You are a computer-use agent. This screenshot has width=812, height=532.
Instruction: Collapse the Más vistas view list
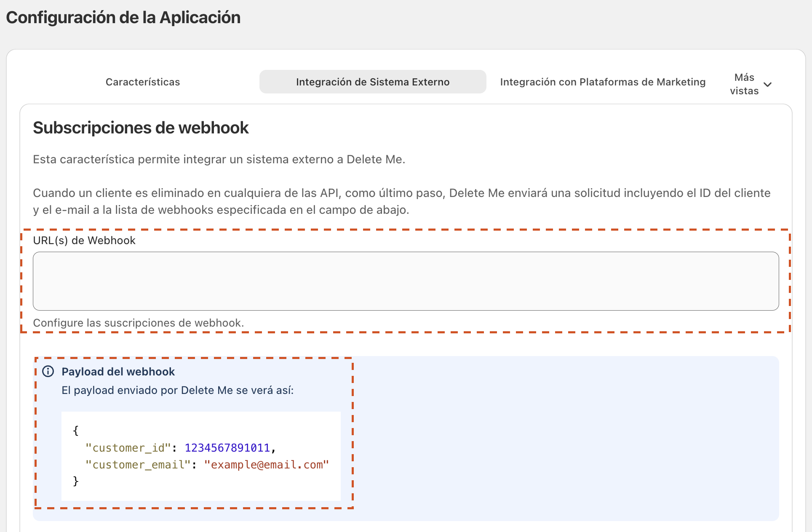coord(767,84)
